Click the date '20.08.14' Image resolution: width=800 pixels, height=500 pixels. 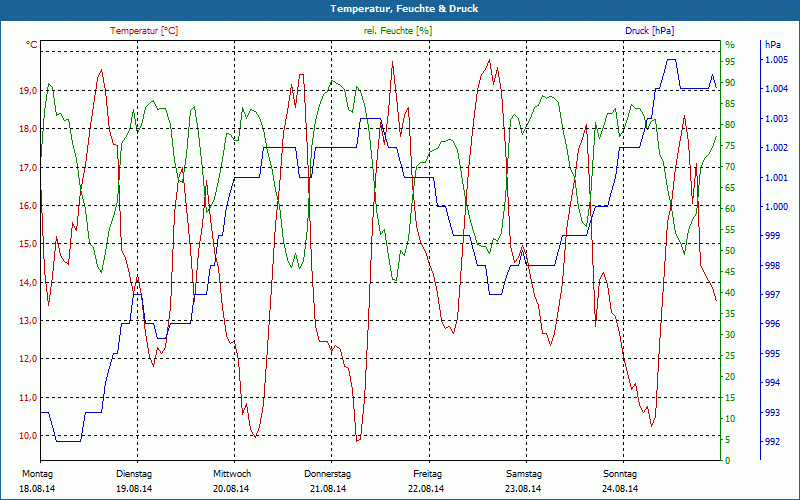click(231, 489)
